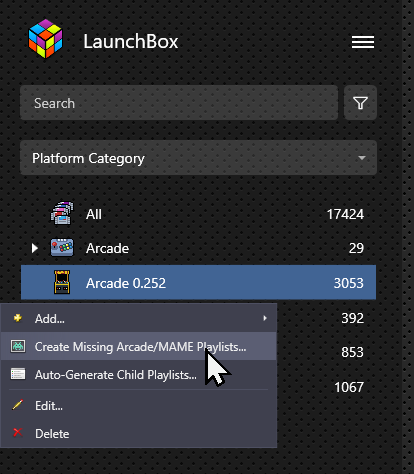Expand the Add... submenu arrow

[265, 318]
